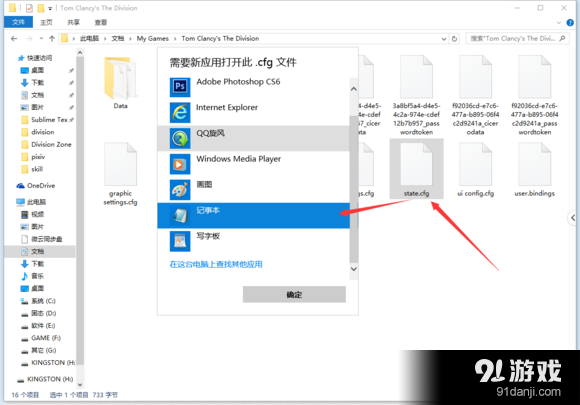This screenshot has height=405, width=580.
Task: Open the 文件 ribbon tab
Action: click(x=18, y=22)
